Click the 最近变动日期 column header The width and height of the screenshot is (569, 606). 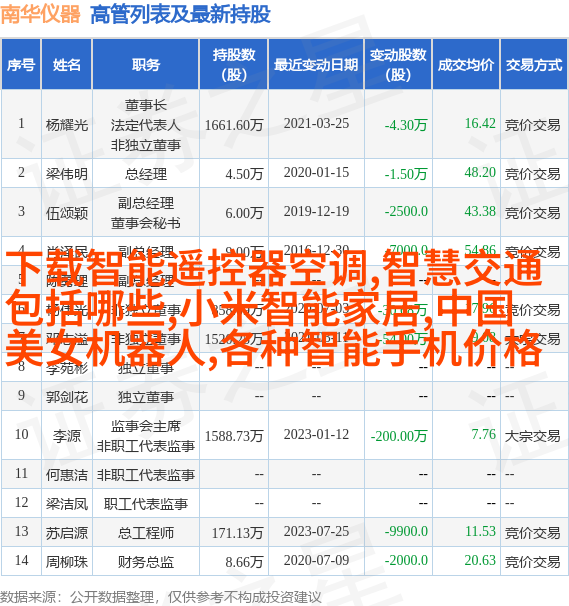coord(316,65)
